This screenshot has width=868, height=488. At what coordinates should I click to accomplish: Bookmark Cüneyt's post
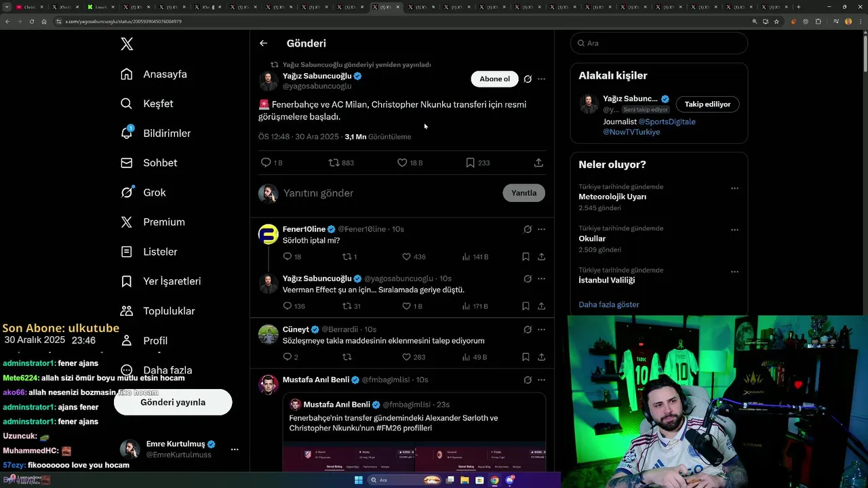click(526, 357)
